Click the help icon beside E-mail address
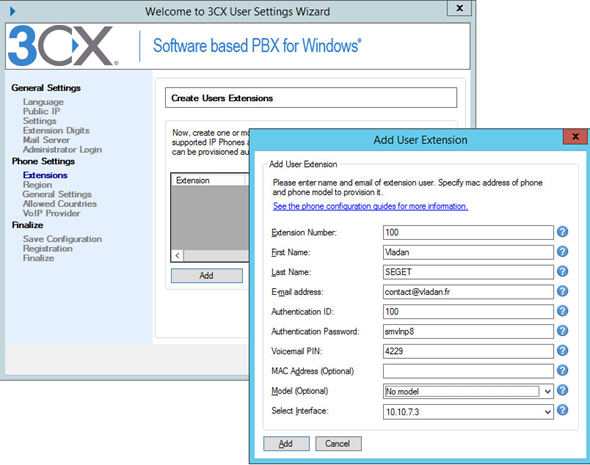 click(562, 291)
